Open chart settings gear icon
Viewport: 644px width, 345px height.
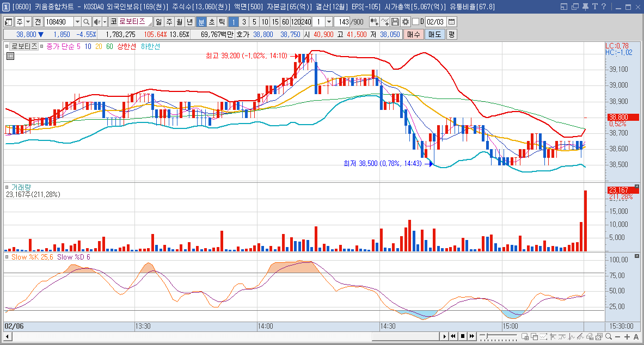click(406, 22)
